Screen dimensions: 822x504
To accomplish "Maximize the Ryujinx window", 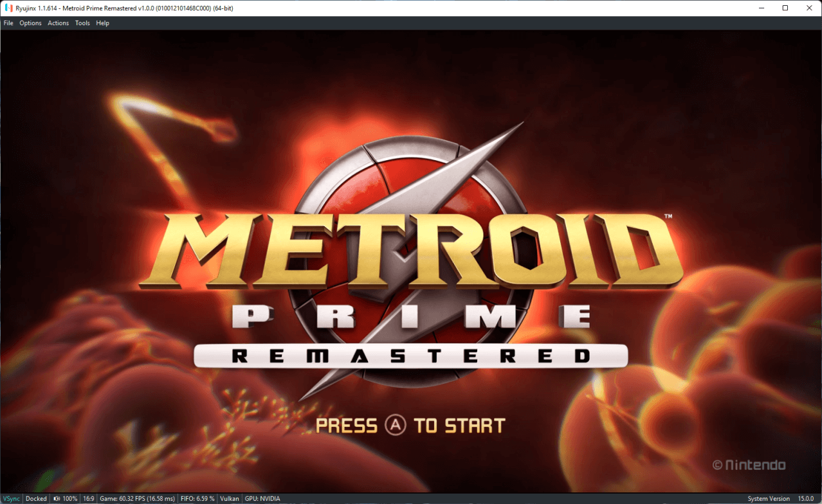I will tap(785, 8).
